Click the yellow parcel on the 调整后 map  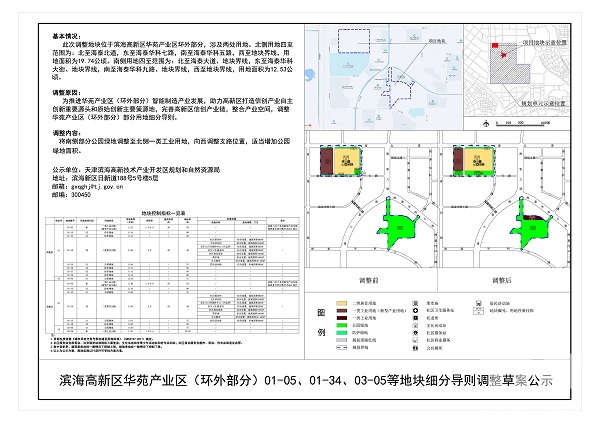click(478, 159)
